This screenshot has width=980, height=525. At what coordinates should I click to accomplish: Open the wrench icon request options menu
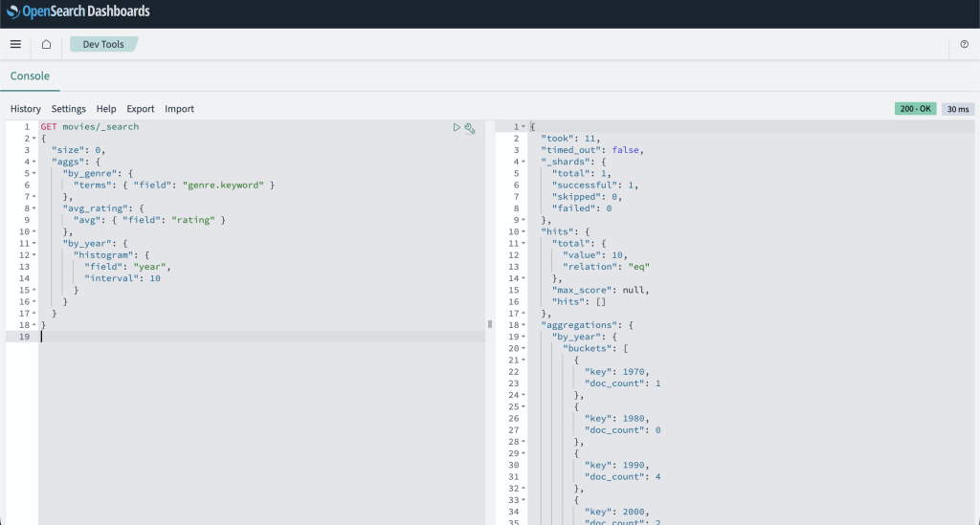pos(470,127)
